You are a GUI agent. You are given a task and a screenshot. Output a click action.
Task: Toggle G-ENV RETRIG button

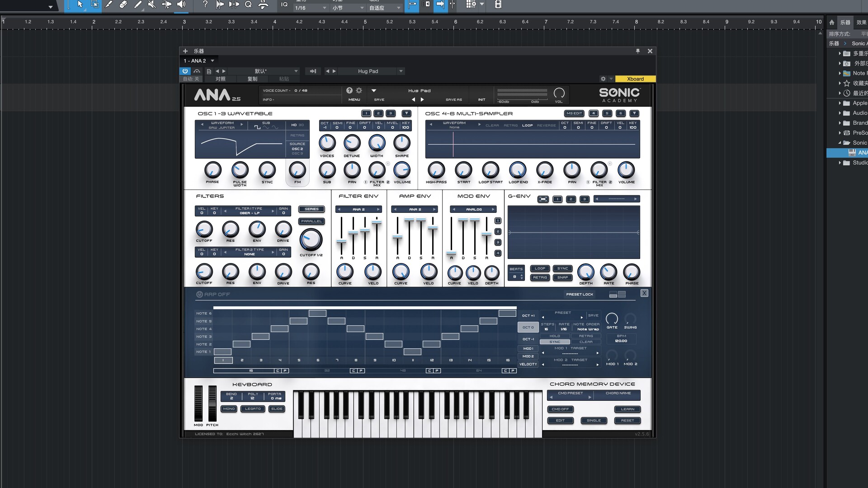click(540, 277)
